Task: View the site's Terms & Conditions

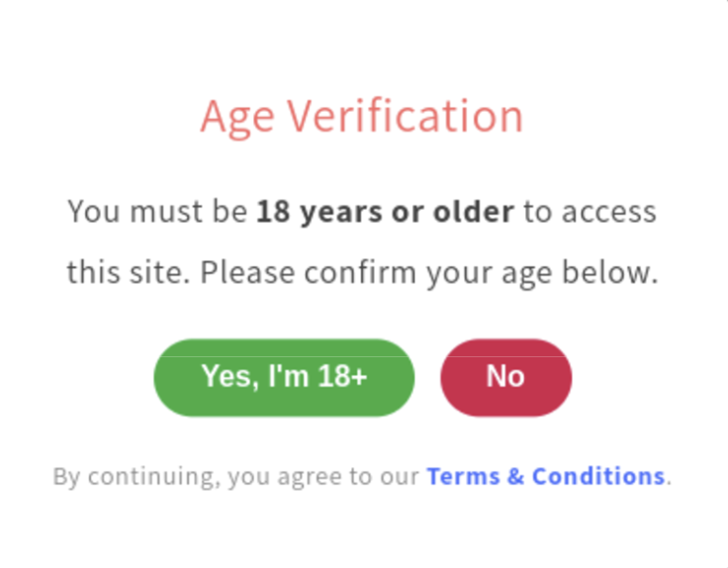Action: (x=545, y=476)
